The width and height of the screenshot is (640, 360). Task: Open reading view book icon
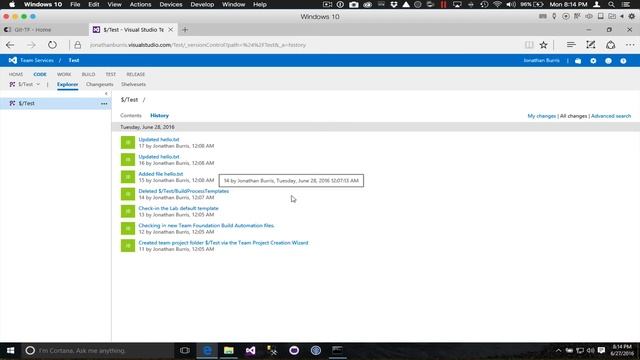point(529,45)
